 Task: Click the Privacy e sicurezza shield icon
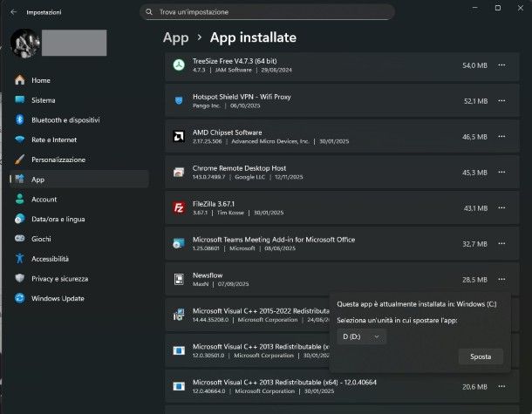click(20, 278)
